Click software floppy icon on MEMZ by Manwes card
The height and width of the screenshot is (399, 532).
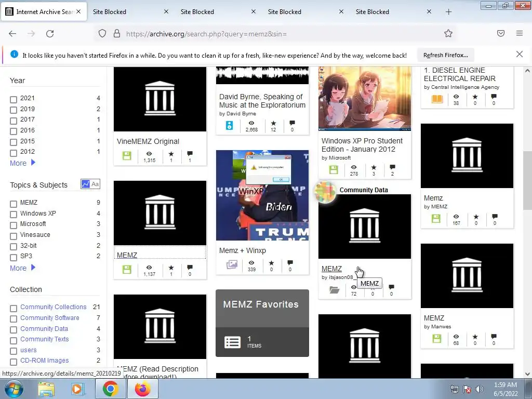point(436,339)
